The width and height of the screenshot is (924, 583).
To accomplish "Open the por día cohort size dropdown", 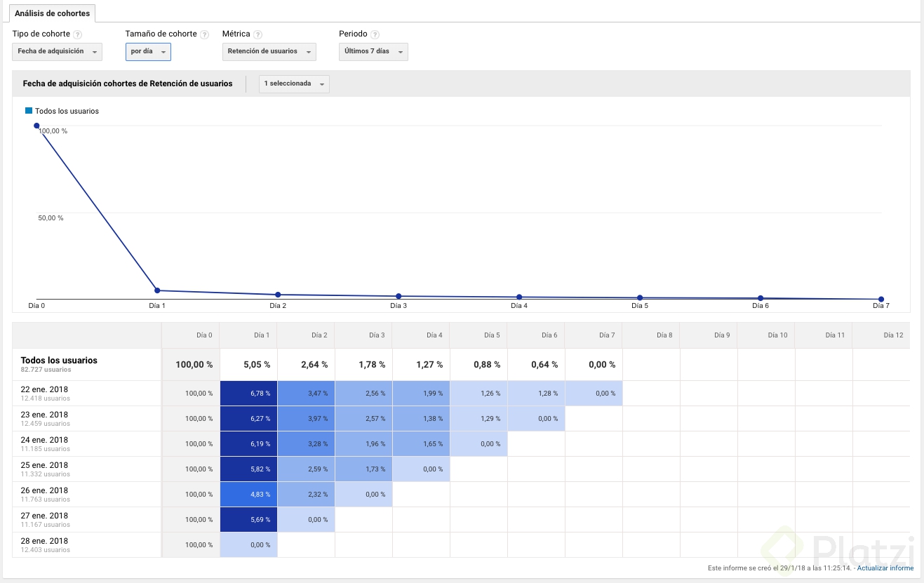I will [x=148, y=51].
